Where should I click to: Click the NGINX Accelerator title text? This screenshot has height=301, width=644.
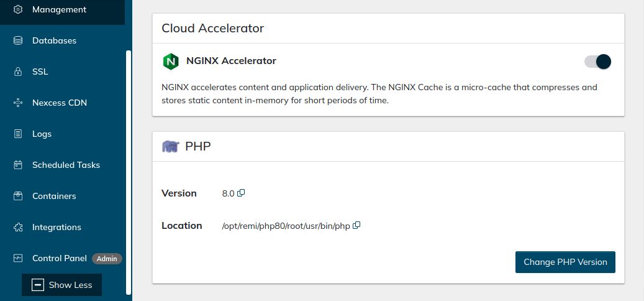pyautogui.click(x=231, y=61)
